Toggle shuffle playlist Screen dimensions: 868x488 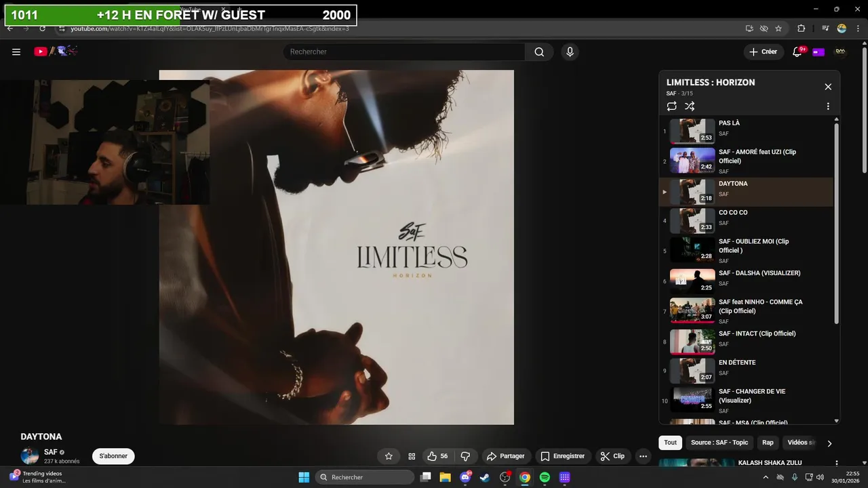(x=690, y=106)
